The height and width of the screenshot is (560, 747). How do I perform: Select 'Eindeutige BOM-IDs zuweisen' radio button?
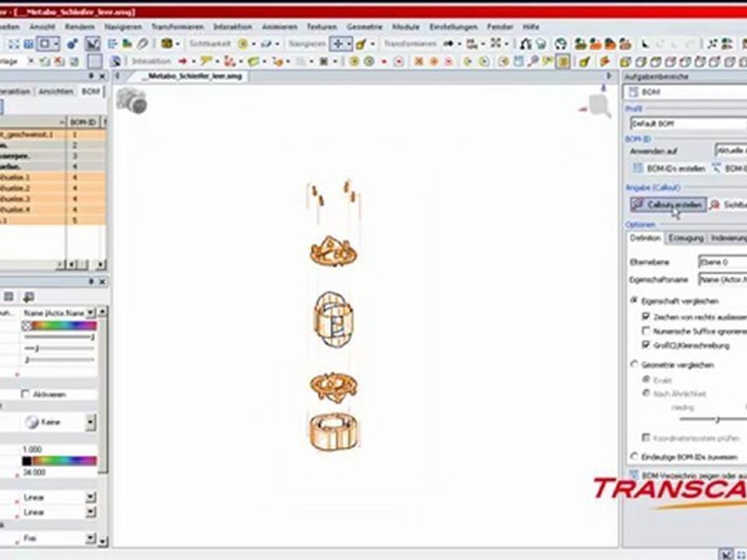click(x=634, y=457)
